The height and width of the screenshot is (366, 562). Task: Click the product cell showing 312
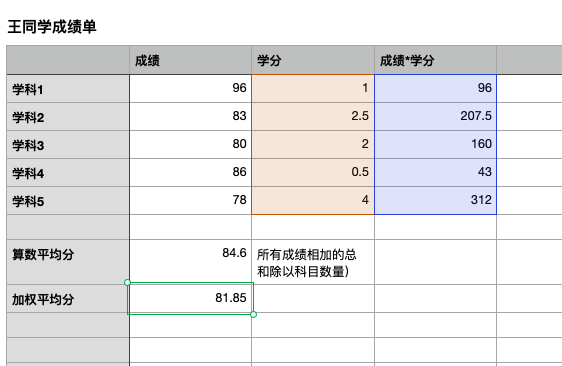[435, 200]
